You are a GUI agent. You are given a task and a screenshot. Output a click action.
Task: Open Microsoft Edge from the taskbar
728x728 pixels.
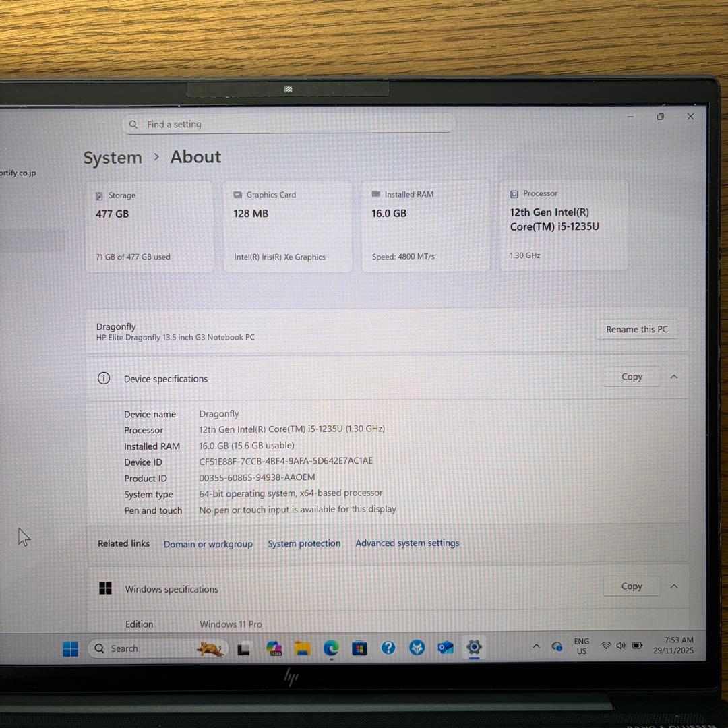330,648
